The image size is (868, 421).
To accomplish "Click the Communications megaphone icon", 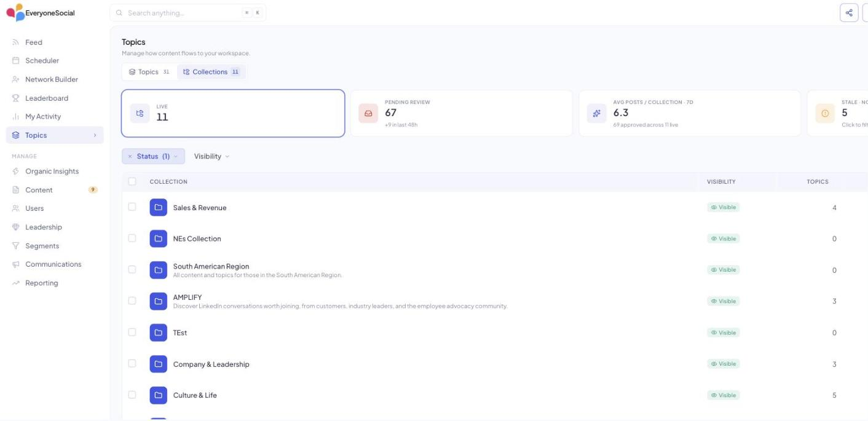I will 16,264.
